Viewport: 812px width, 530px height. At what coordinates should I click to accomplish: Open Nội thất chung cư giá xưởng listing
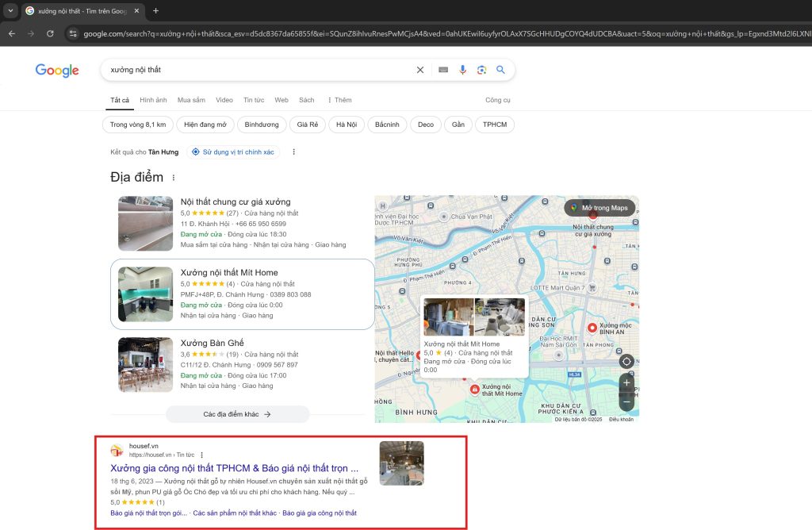coord(236,202)
